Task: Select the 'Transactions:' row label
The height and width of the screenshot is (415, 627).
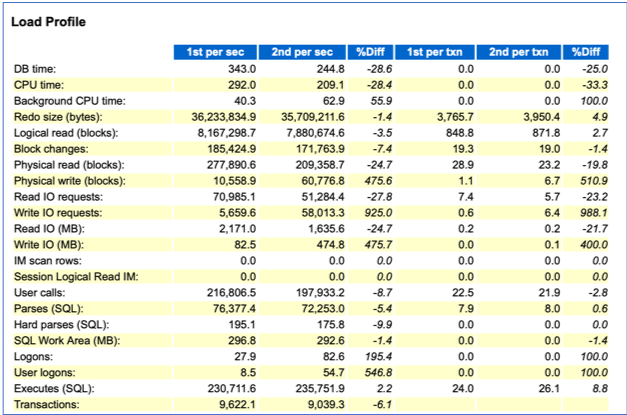Action: tap(47, 405)
